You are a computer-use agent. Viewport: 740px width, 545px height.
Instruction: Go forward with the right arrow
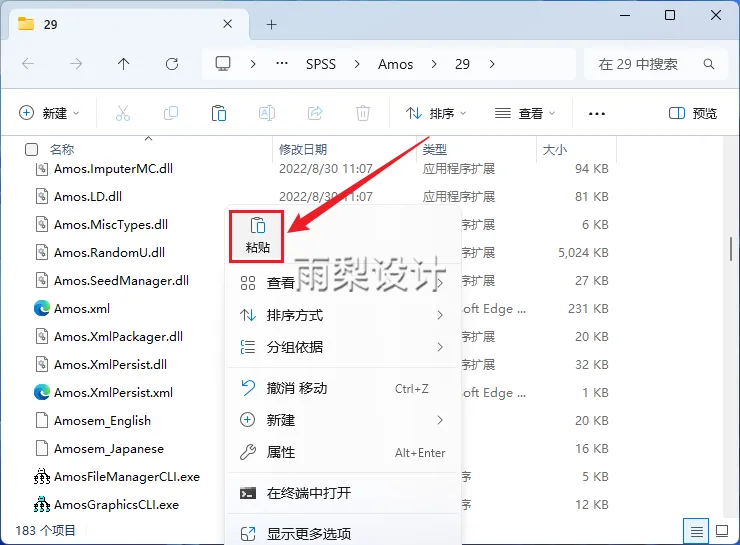coord(76,64)
